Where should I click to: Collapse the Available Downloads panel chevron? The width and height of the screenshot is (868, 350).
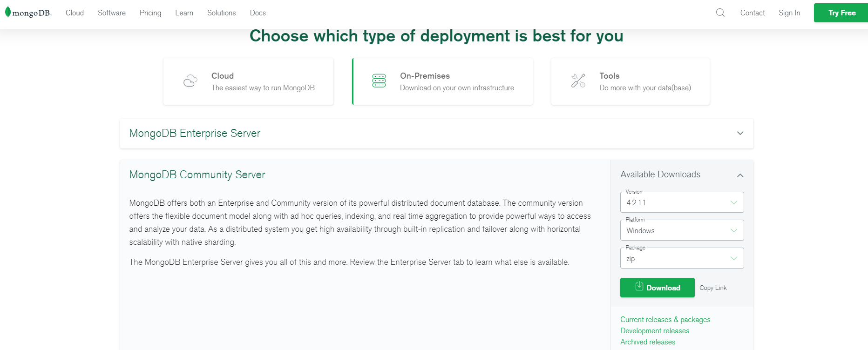tap(740, 175)
